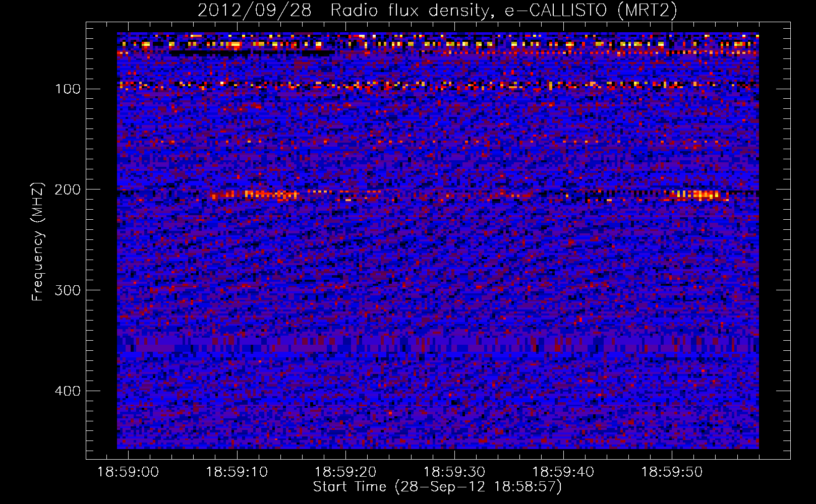Click the bright burst near 200 MHz at 18:59:52
The width and height of the screenshot is (816, 504).
697,195
